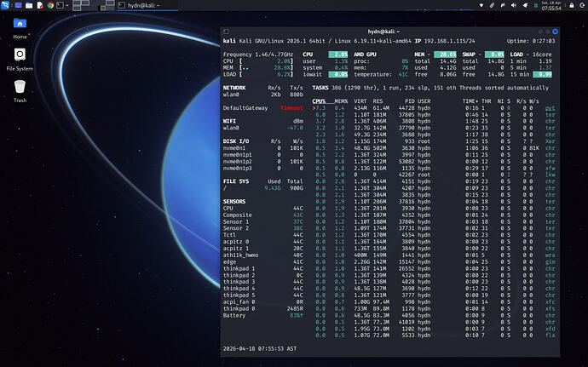Image resolution: width=588 pixels, height=367 pixels.
Task: Click the red Timeout gateway status
Action: [x=291, y=108]
